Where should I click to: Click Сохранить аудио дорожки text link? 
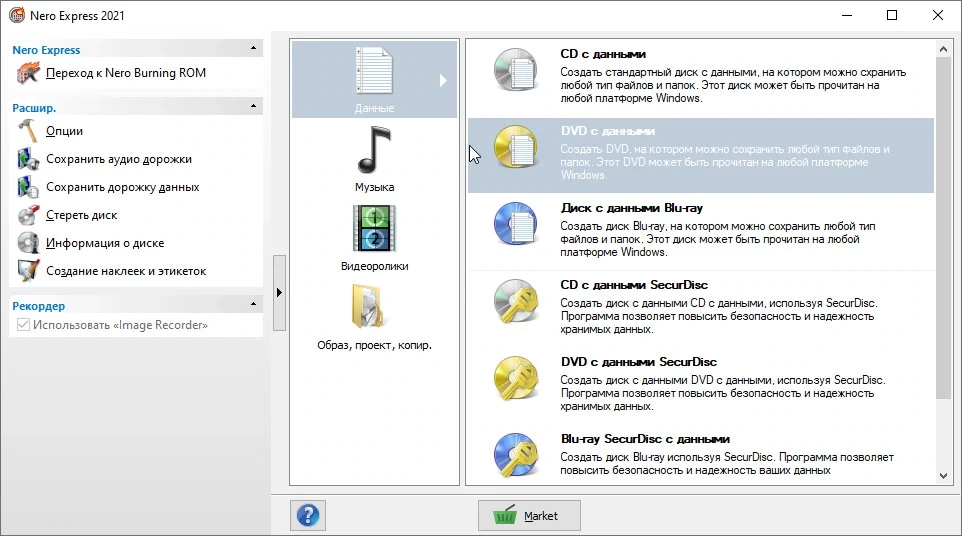119,159
